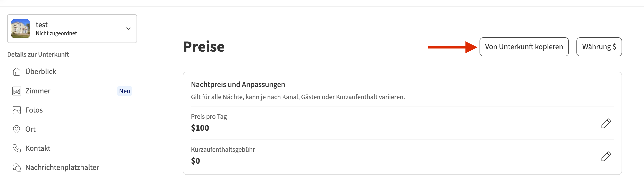The image size is (644, 183).
Task: Go to the Zimmer section label
Action: tap(38, 91)
